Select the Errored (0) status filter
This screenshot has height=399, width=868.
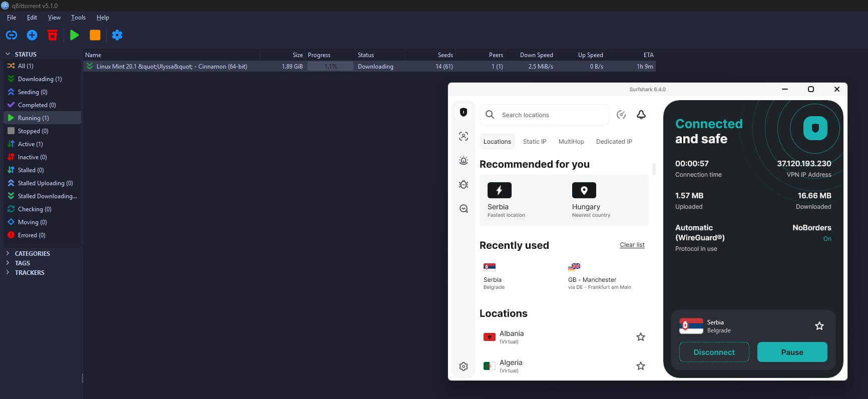pyautogui.click(x=42, y=235)
